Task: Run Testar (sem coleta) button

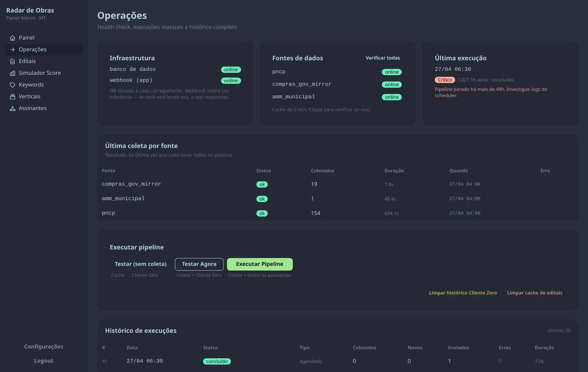Action: pyautogui.click(x=141, y=264)
